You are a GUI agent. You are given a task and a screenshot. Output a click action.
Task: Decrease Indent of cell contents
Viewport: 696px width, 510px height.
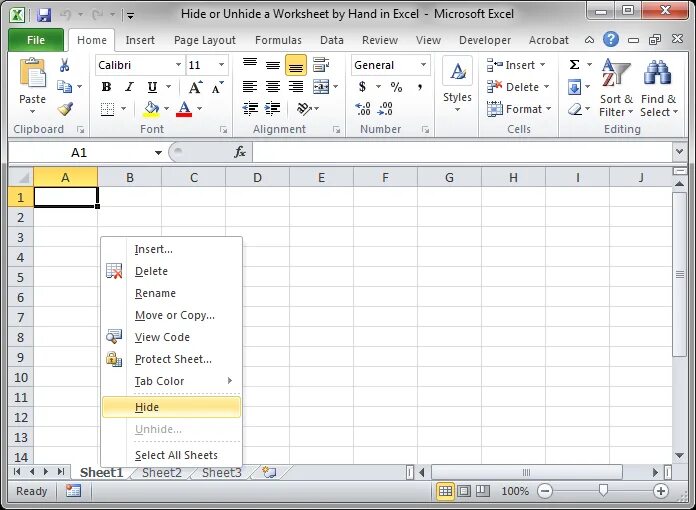click(x=250, y=108)
